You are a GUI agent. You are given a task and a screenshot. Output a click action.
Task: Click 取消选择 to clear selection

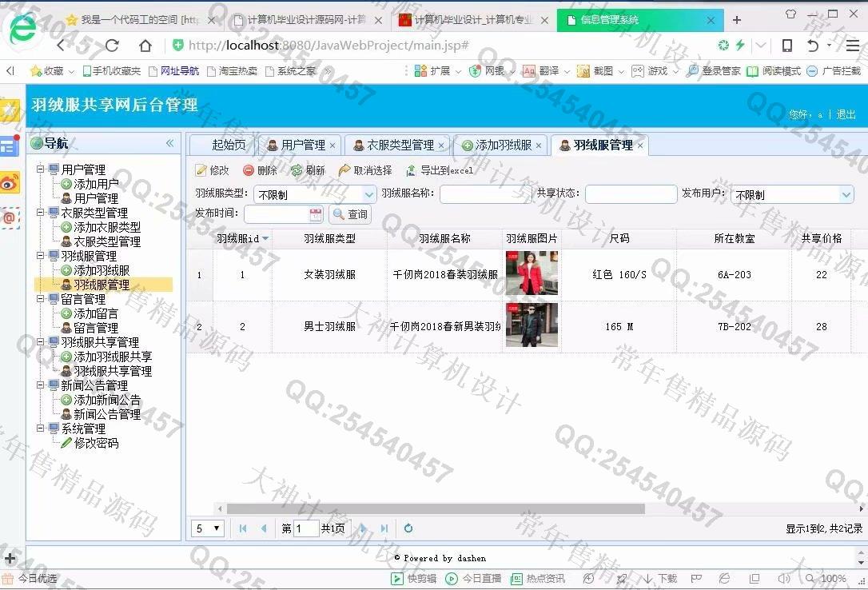pos(365,170)
